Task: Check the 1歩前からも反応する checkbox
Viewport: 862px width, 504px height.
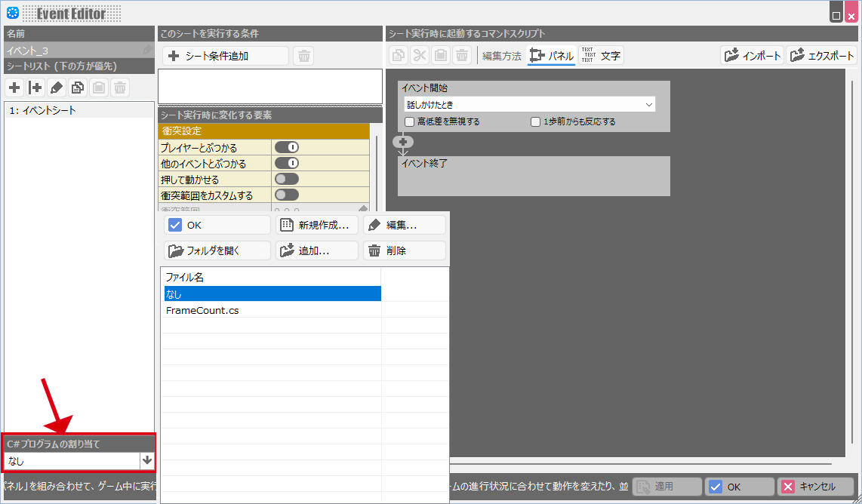Action: click(536, 121)
